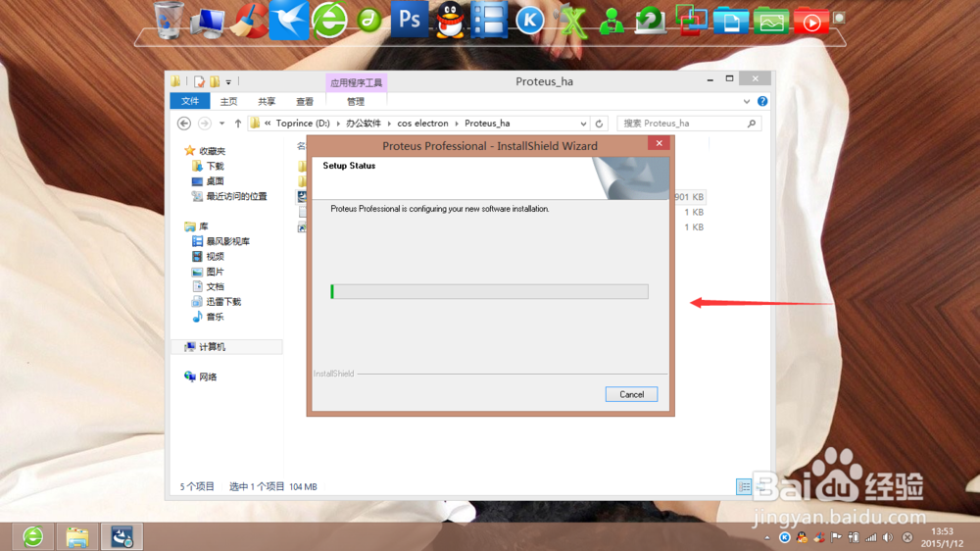
Task: Select 视频 library
Action: 215,257
